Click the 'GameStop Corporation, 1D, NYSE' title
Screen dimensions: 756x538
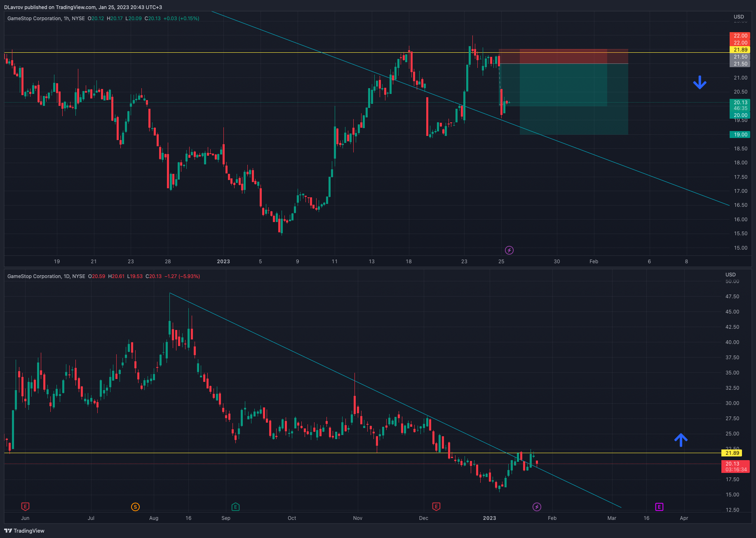(x=46, y=276)
